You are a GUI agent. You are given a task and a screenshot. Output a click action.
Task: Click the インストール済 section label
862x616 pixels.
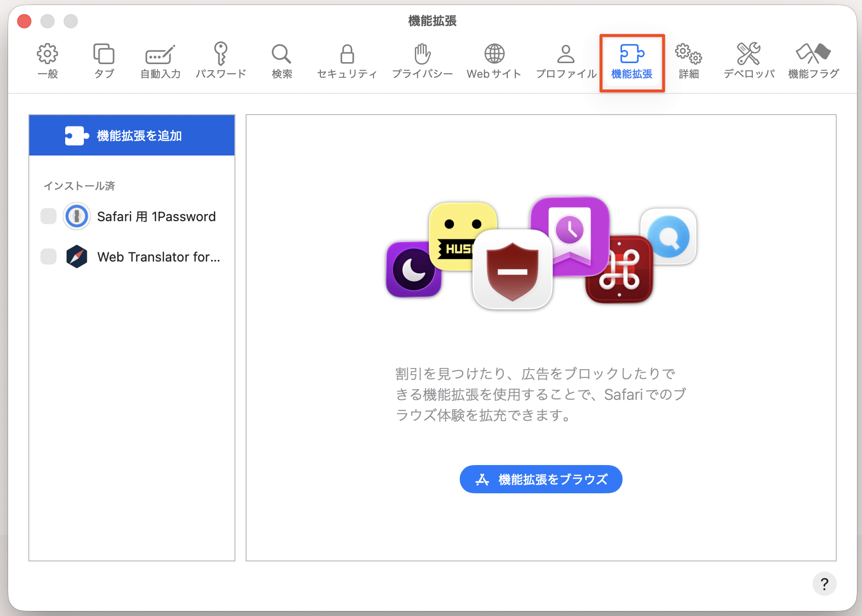(x=79, y=186)
